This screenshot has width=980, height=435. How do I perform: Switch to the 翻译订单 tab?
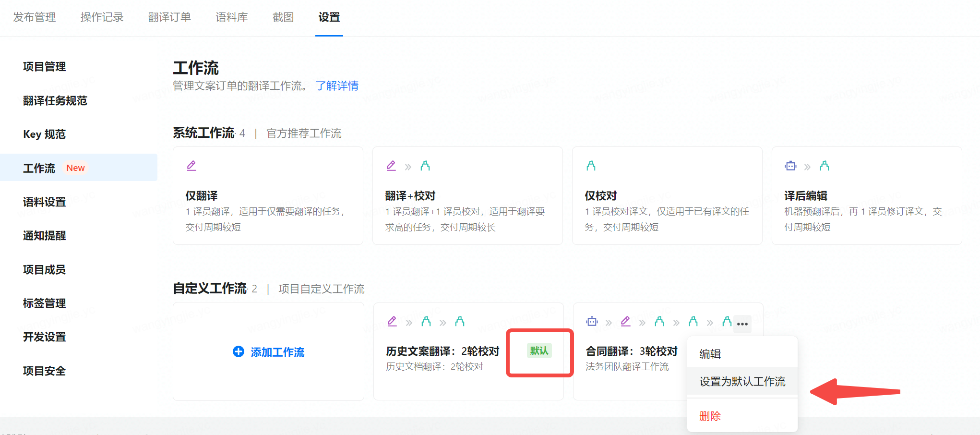click(x=169, y=17)
